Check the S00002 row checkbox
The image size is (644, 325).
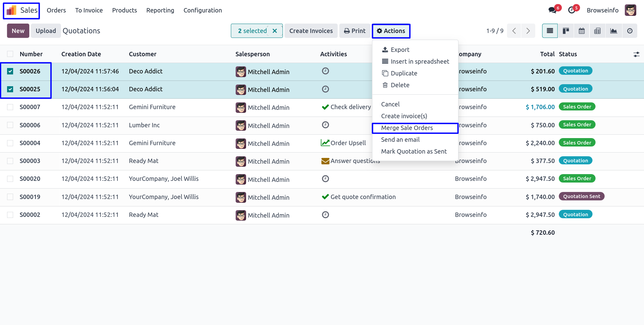pyautogui.click(x=10, y=215)
